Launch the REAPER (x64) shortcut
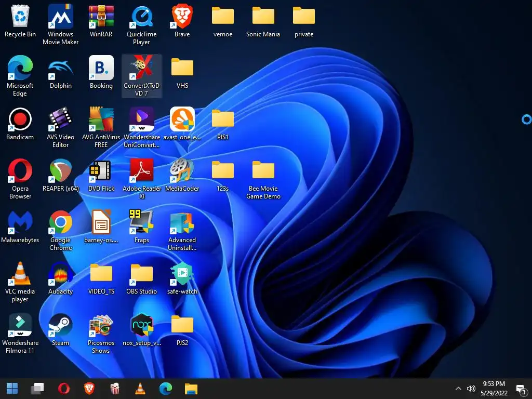 pyautogui.click(x=60, y=176)
